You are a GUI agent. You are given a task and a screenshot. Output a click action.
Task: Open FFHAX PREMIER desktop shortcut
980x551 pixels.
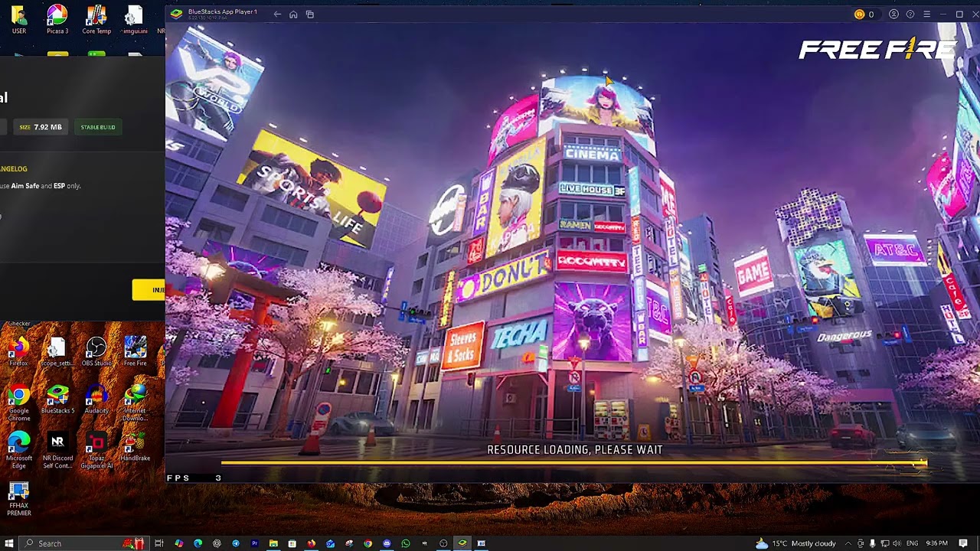18,499
